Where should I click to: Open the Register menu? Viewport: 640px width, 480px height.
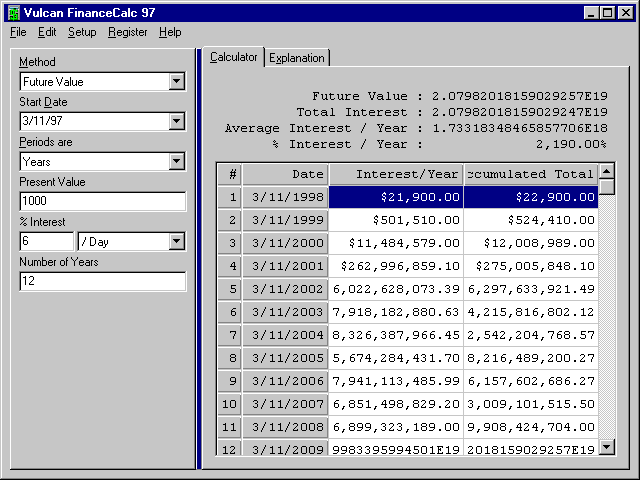tap(128, 32)
